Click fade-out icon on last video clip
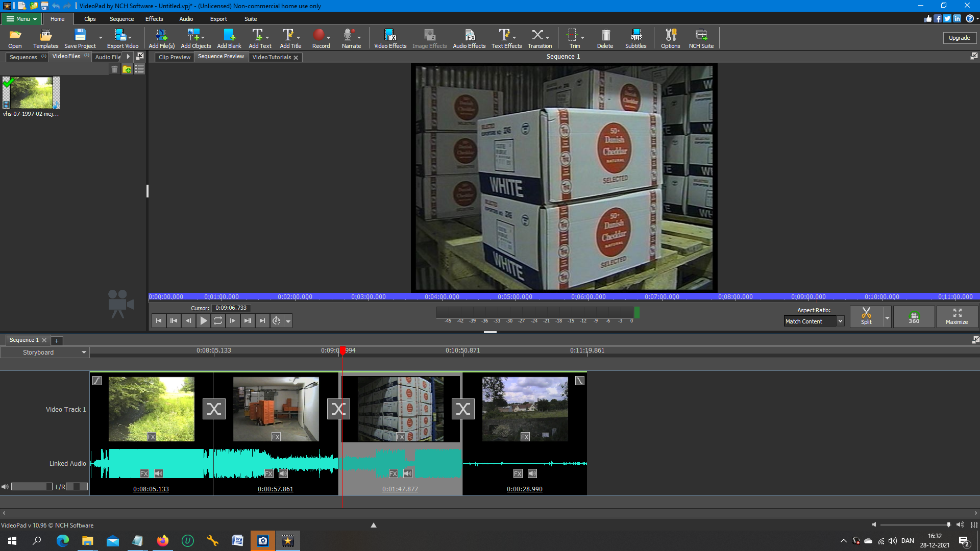Image resolution: width=980 pixels, height=551 pixels. pyautogui.click(x=580, y=381)
